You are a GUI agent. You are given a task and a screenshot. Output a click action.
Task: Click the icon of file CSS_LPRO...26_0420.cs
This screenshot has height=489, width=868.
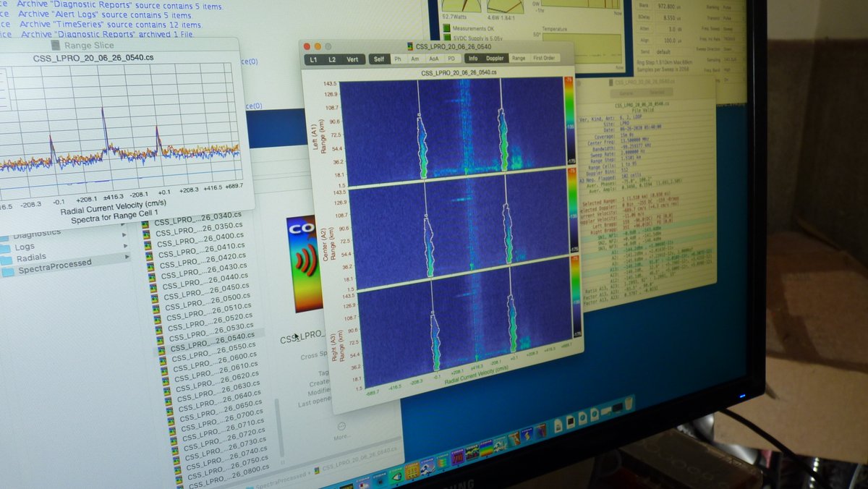tap(151, 268)
